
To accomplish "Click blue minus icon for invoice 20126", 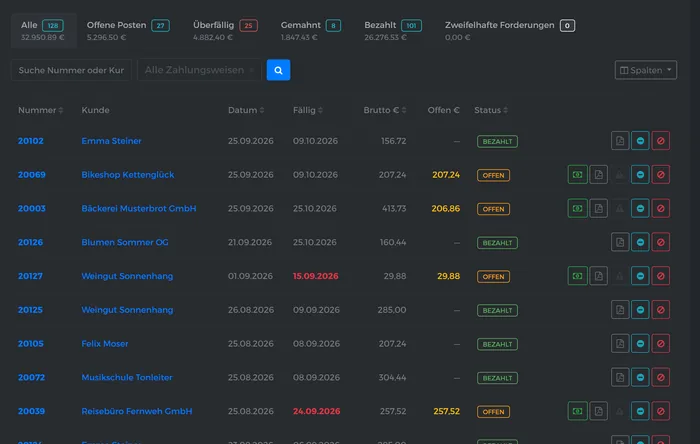I will click(640, 242).
